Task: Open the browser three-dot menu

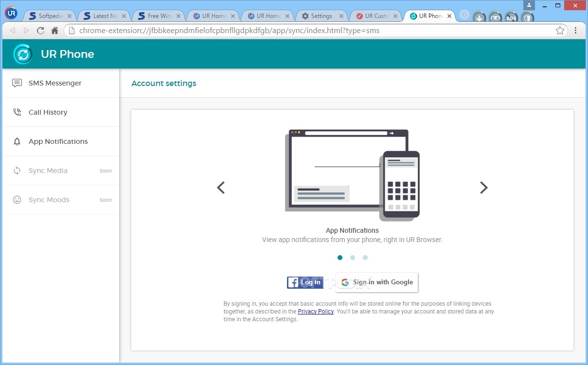Action: click(x=576, y=30)
